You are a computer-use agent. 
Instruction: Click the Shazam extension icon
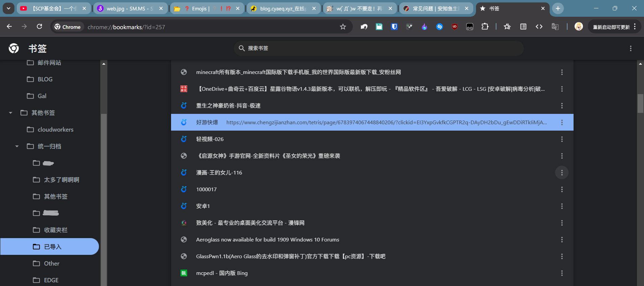click(439, 27)
